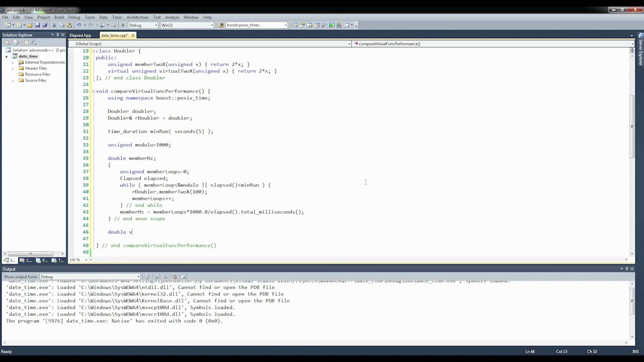Close the Solution Explorer panel
The width and height of the screenshot is (644, 362).
point(63,35)
